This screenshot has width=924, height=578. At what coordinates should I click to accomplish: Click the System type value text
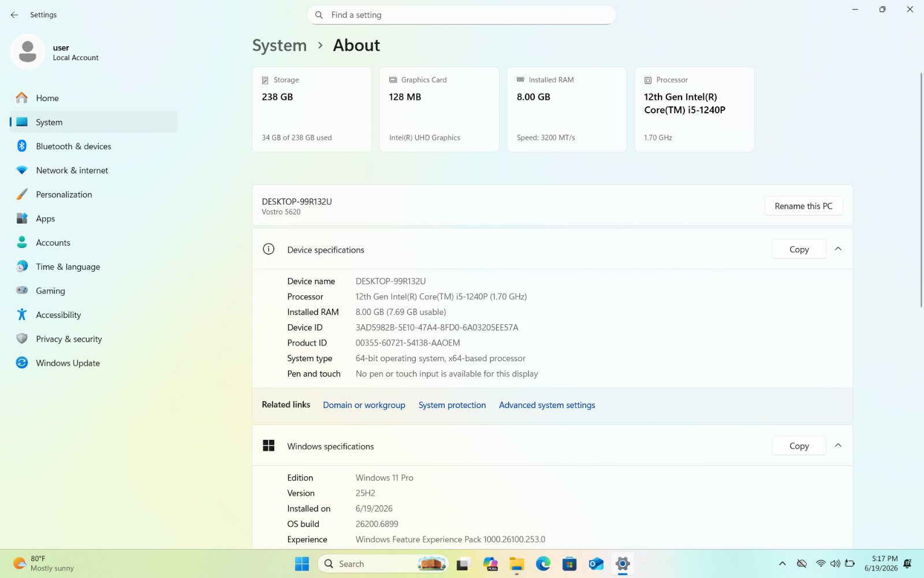[441, 358]
